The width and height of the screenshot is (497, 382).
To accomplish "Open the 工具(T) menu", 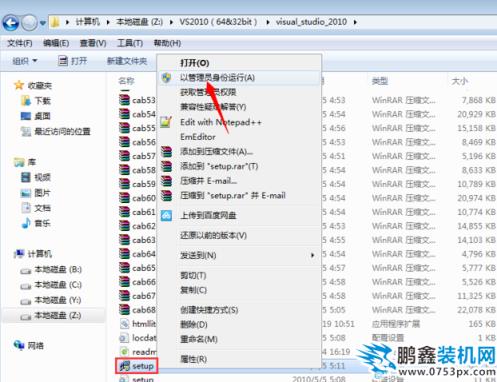I will (x=130, y=43).
